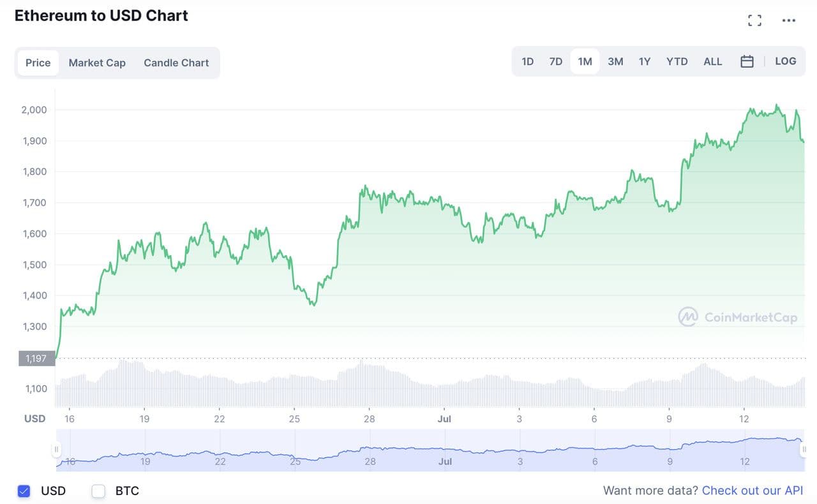Toggle LOG scale on chart

click(785, 61)
